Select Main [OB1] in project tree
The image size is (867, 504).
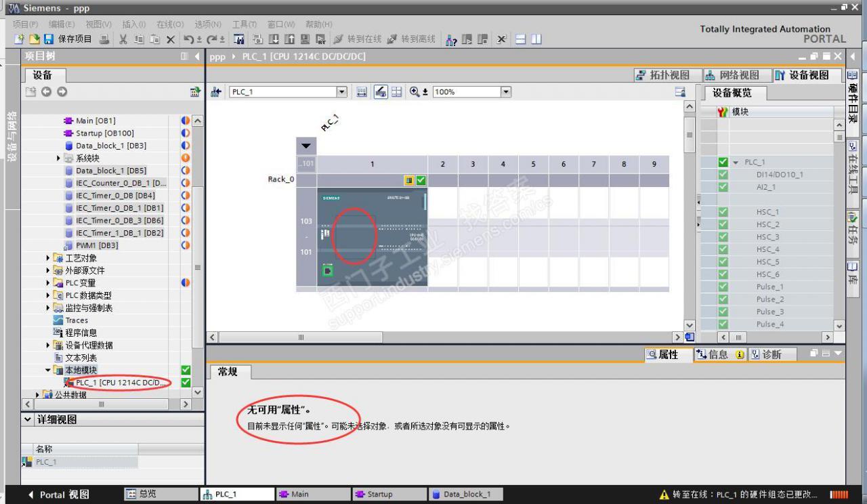(x=95, y=121)
